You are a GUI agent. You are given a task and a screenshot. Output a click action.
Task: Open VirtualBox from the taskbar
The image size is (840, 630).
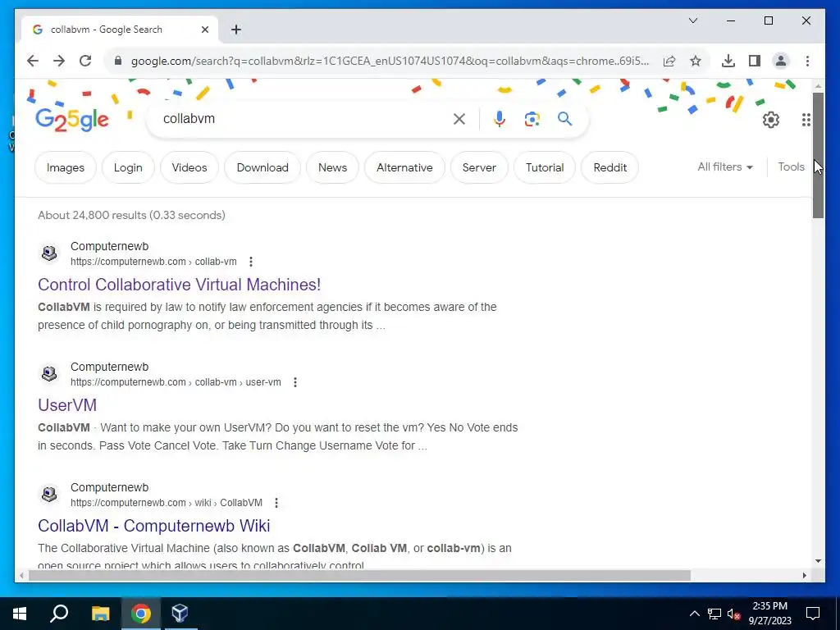[x=180, y=614]
